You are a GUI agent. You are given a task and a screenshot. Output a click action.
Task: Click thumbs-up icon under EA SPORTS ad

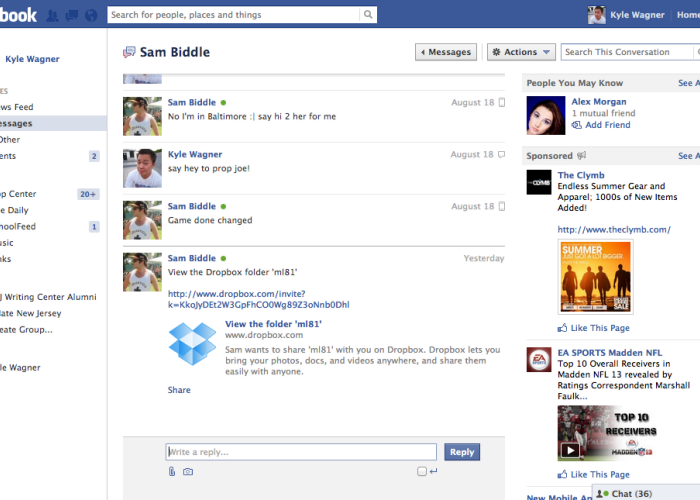coord(562,474)
